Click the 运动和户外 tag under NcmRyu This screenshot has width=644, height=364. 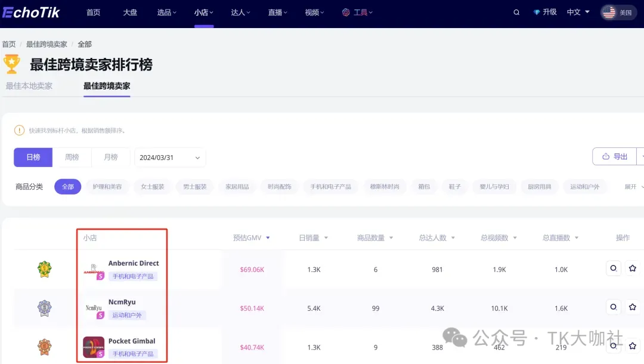click(x=127, y=315)
